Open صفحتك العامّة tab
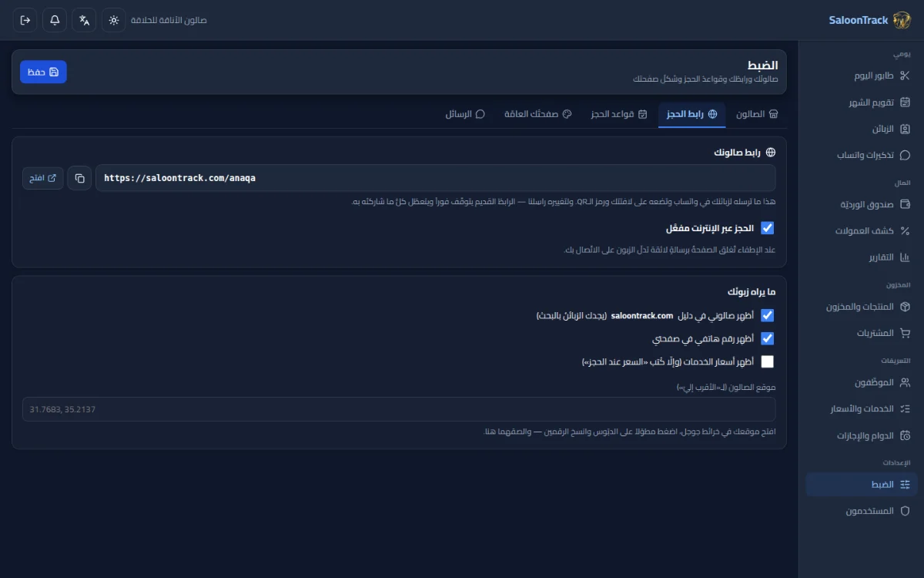This screenshot has height=578, width=924. [537, 114]
